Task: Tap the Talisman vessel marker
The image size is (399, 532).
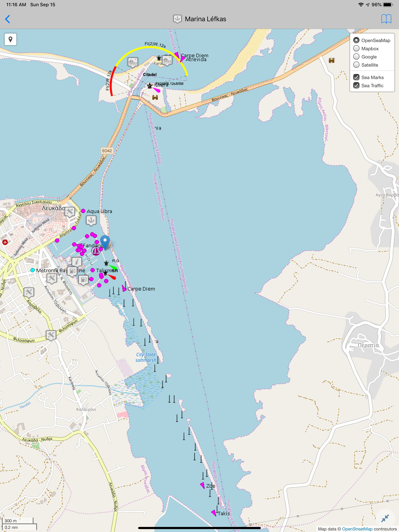Action: click(x=92, y=270)
